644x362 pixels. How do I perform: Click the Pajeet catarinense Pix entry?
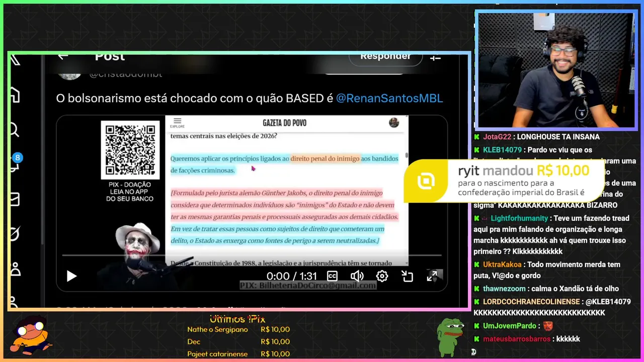238,354
